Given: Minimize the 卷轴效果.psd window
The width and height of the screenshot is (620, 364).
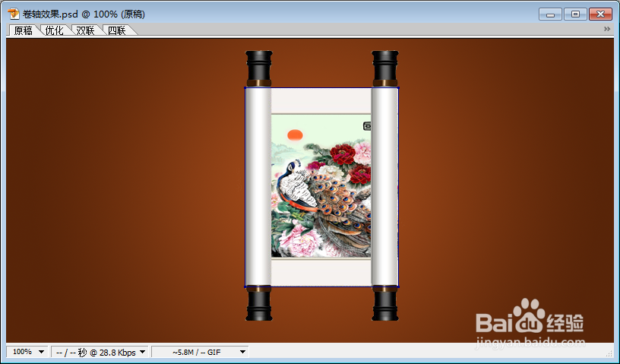Looking at the screenshot, I should pos(550,14).
